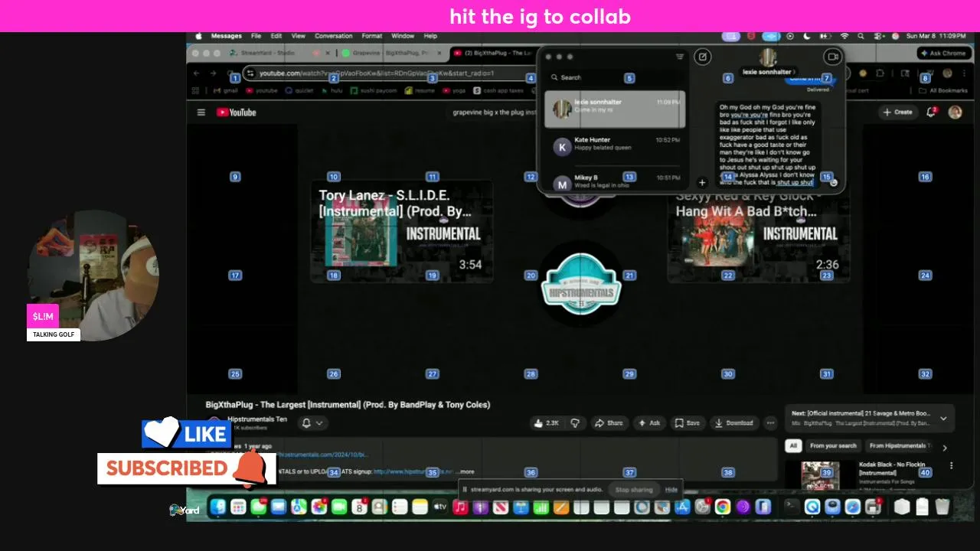
Task: Open the Conversation menu
Action: click(334, 36)
